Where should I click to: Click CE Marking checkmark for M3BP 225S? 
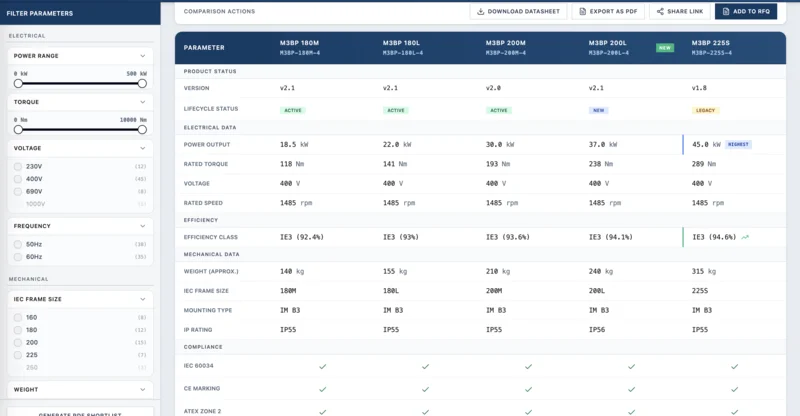(x=734, y=389)
